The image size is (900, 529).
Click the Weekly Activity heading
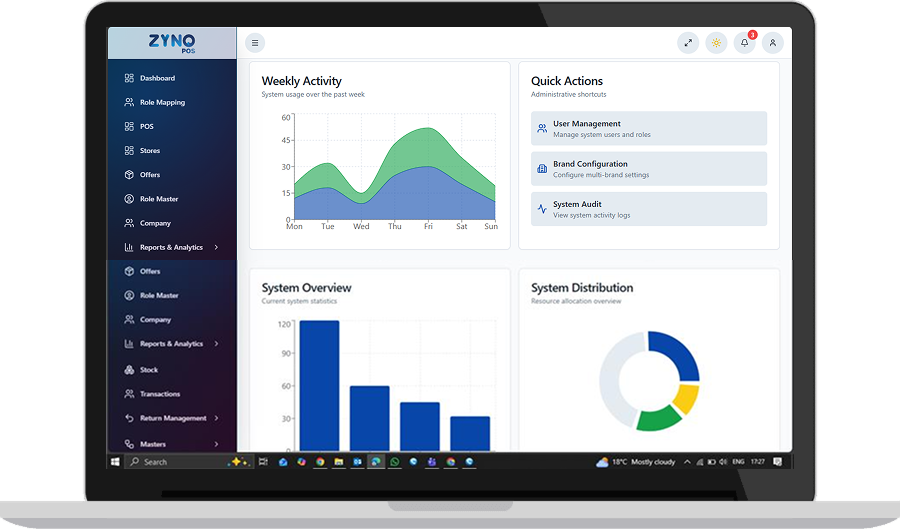[301, 81]
